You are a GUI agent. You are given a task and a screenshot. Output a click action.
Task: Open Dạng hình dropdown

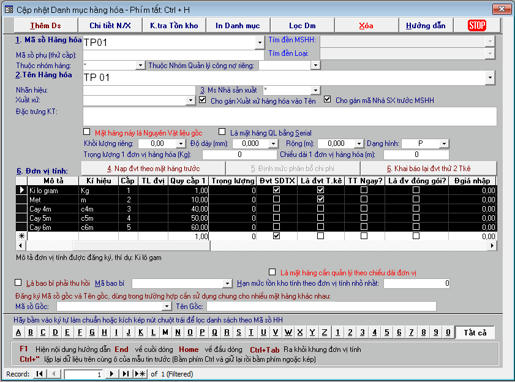[444, 144]
